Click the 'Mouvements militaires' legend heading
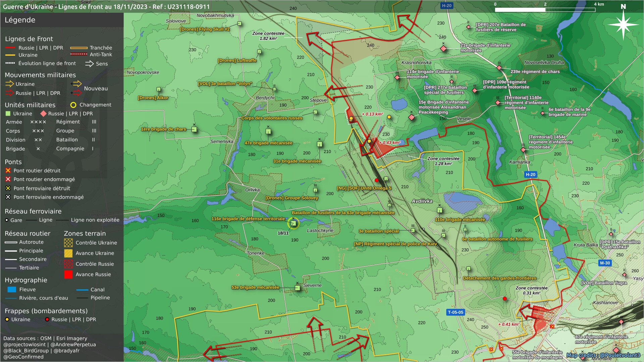The width and height of the screenshot is (644, 362). pyautogui.click(x=40, y=75)
